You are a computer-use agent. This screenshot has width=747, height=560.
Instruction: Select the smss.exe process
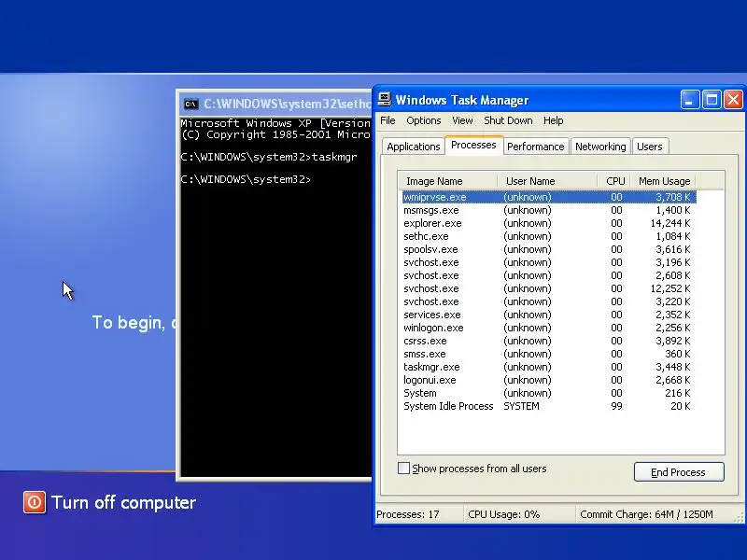tap(549, 354)
